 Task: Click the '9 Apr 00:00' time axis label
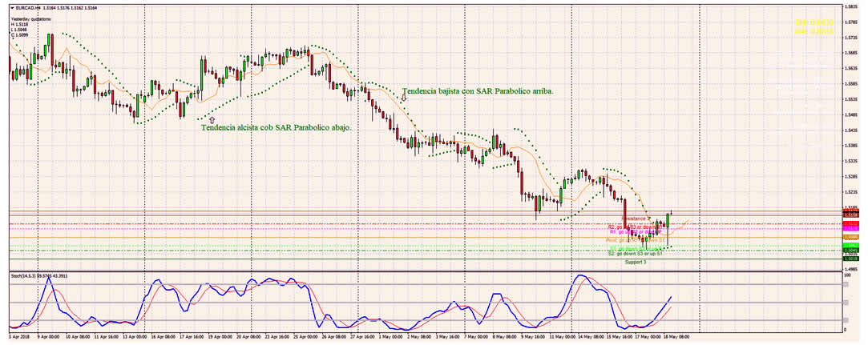(49, 335)
